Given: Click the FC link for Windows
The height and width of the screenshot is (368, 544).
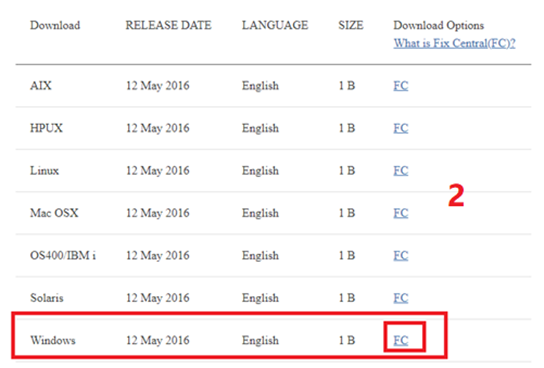Looking at the screenshot, I should (401, 340).
